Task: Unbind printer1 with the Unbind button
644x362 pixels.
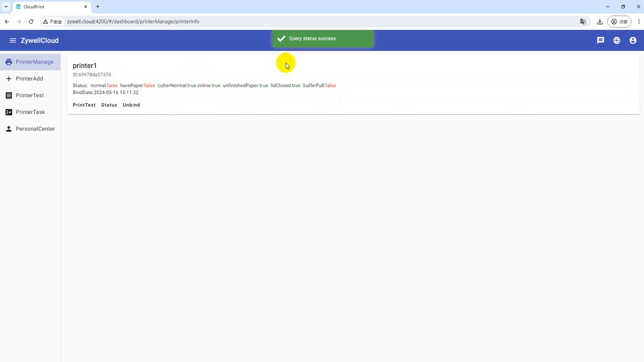Action: [131, 105]
